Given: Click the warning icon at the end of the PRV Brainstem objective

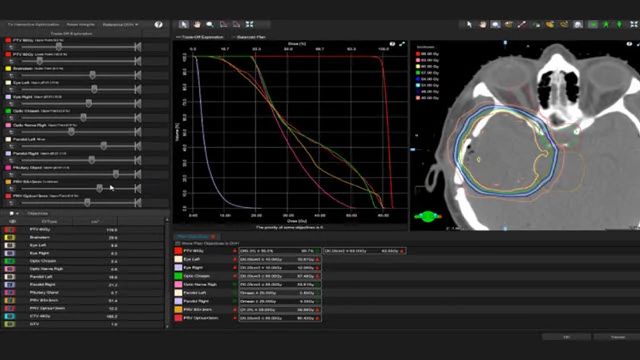Looking at the screenshot, I should pos(318,310).
